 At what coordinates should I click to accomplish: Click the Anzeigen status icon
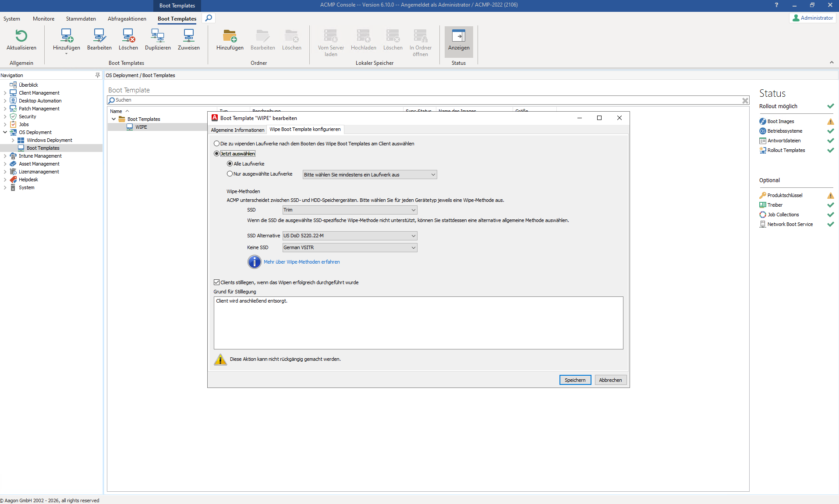coord(459,35)
